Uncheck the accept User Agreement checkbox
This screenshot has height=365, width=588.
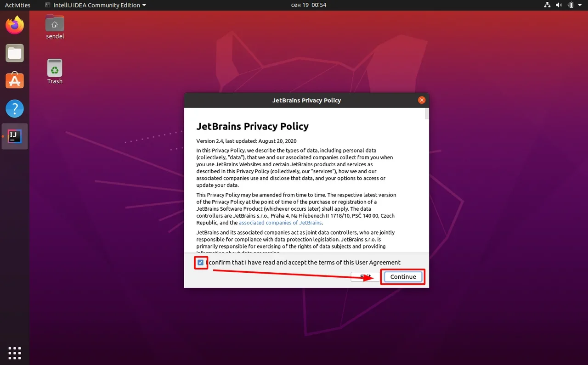tap(200, 263)
